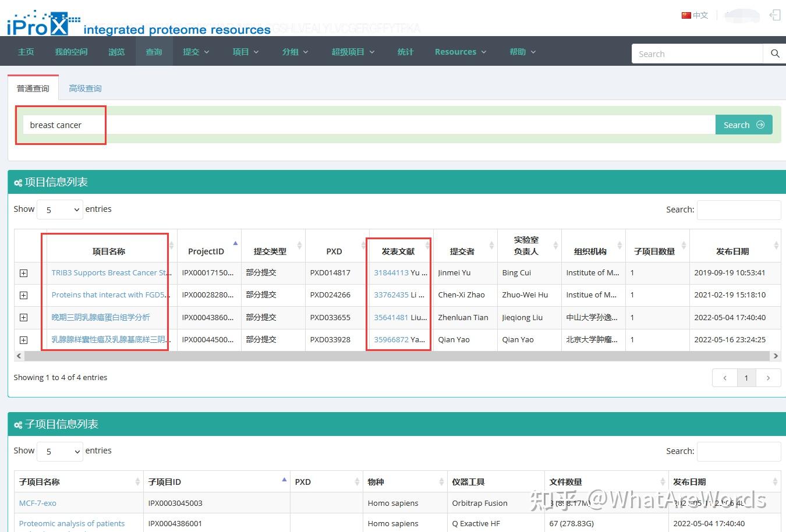Click the Search filter box in 项目信息列表
The image size is (786, 532).
(738, 210)
